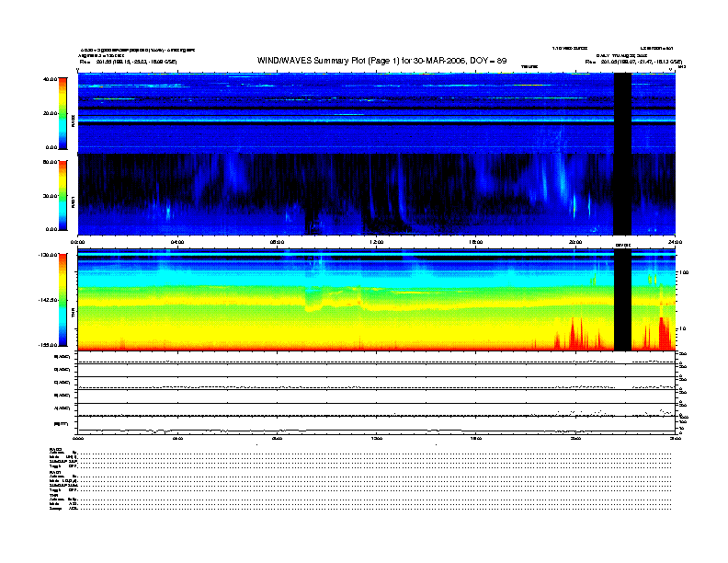Screen dimensions: 728x563
Task: Click the 16:00 tick label under RAD1 panel
Action: pos(476,242)
